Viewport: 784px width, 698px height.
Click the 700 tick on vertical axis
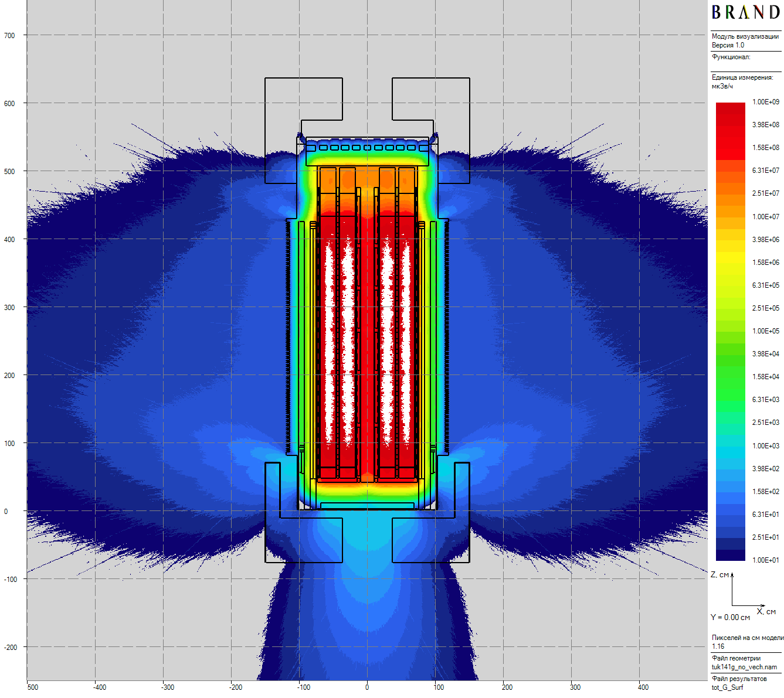pyautogui.click(x=9, y=36)
